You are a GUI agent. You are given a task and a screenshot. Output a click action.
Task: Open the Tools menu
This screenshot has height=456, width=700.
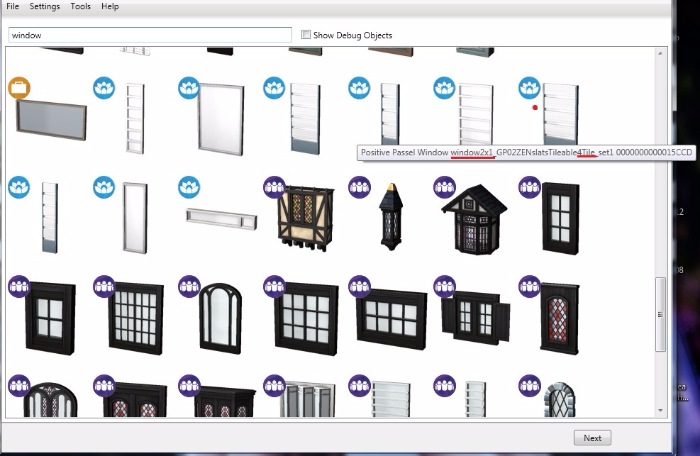point(80,6)
